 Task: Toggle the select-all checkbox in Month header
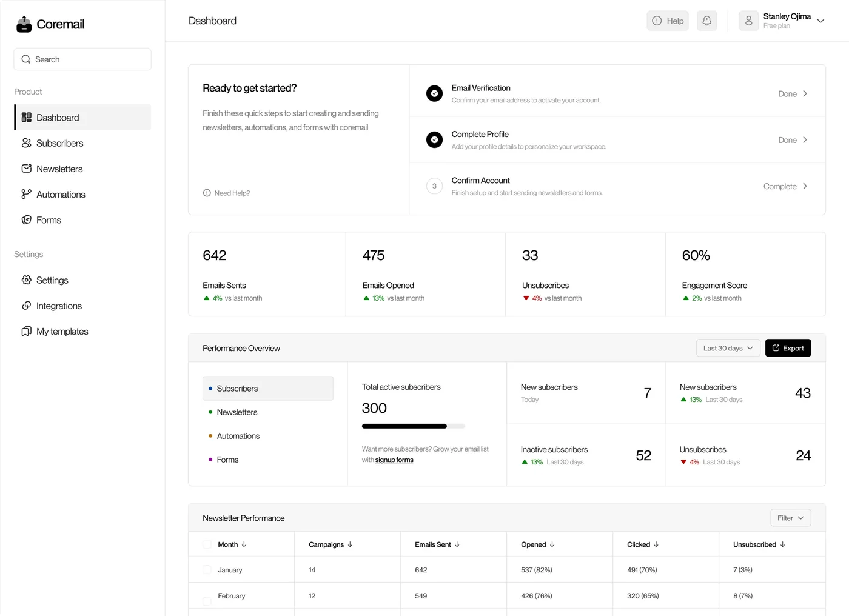point(207,544)
